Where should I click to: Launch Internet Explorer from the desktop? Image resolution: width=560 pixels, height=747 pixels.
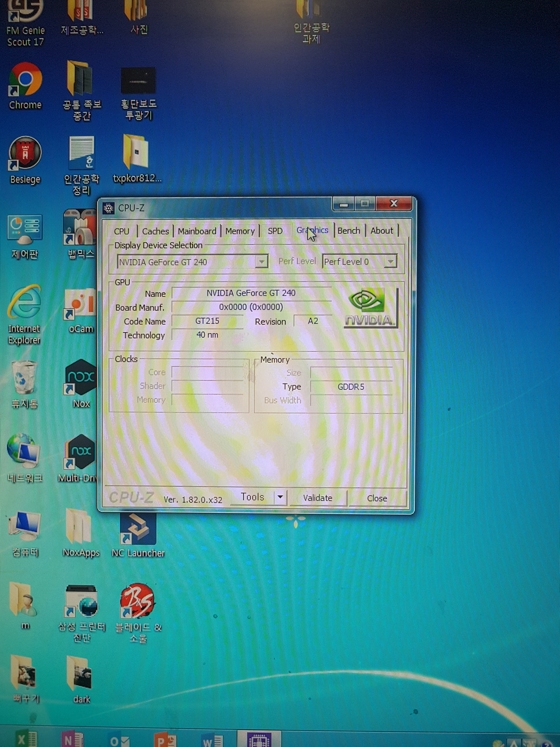point(24,314)
